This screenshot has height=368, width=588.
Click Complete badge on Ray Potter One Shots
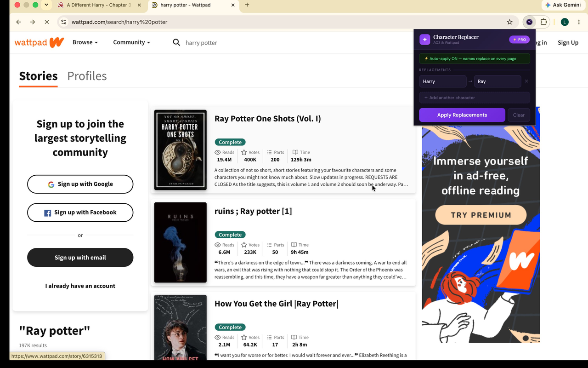pos(230,142)
